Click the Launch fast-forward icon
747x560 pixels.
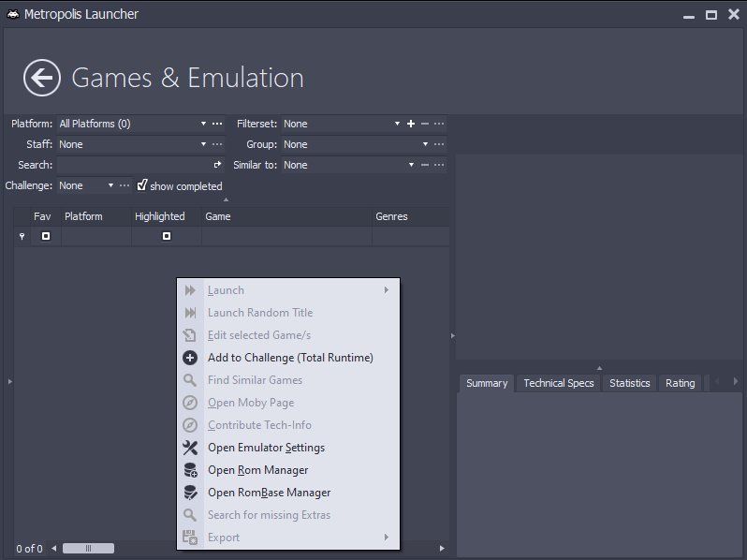tap(190, 290)
